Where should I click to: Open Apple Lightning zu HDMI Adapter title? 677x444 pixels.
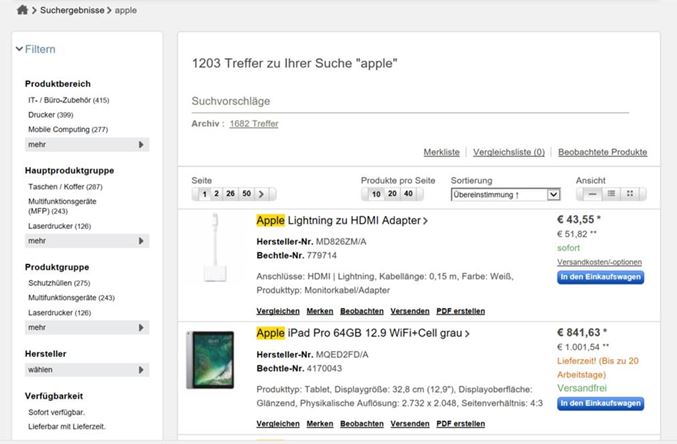pos(342,221)
